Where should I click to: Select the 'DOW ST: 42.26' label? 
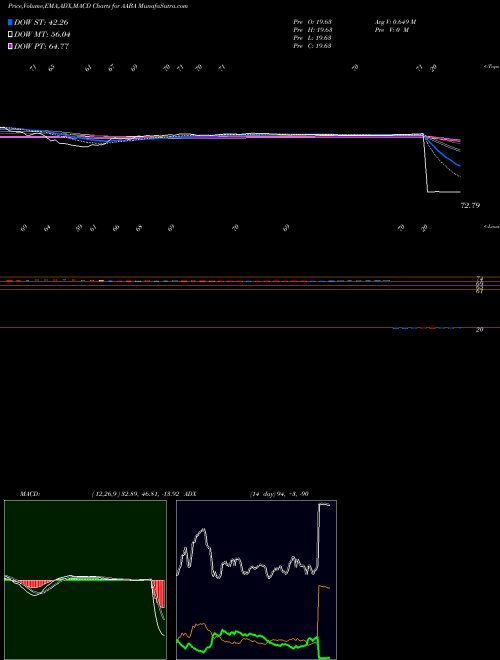click(41, 22)
